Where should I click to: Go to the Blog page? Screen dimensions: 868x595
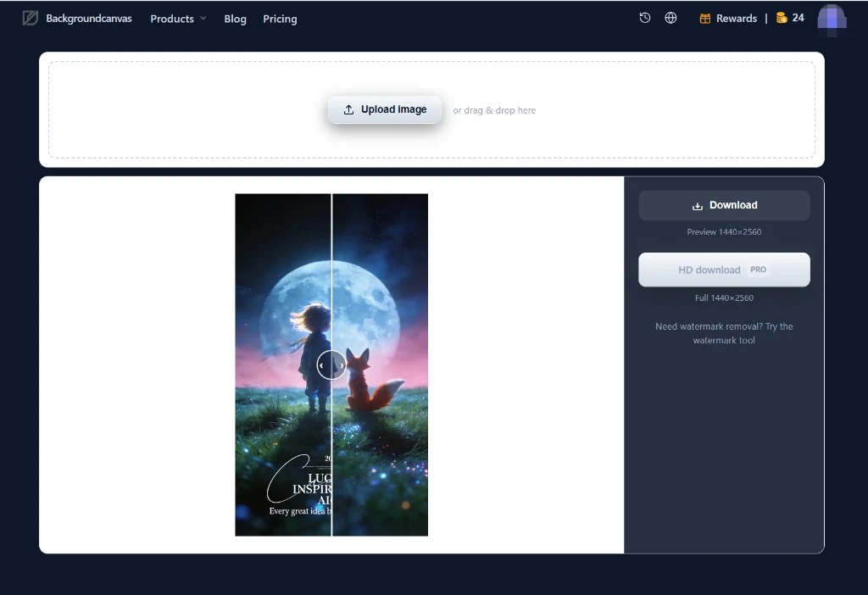pos(236,19)
